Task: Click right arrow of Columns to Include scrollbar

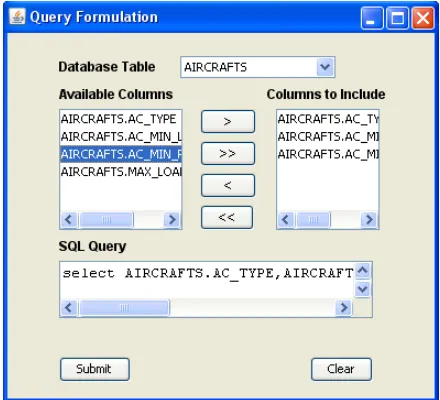Action: 369,219
